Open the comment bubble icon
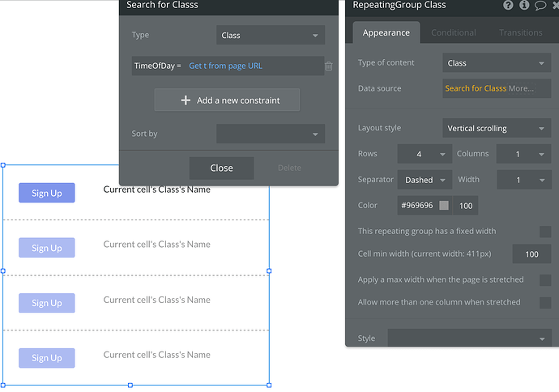This screenshot has width=559, height=392. click(x=540, y=6)
